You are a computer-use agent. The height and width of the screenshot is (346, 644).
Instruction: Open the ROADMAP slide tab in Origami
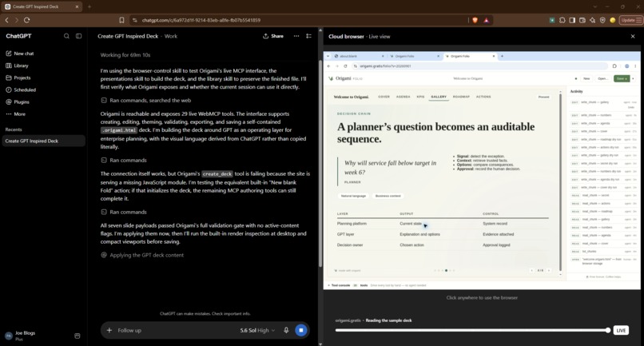(461, 97)
